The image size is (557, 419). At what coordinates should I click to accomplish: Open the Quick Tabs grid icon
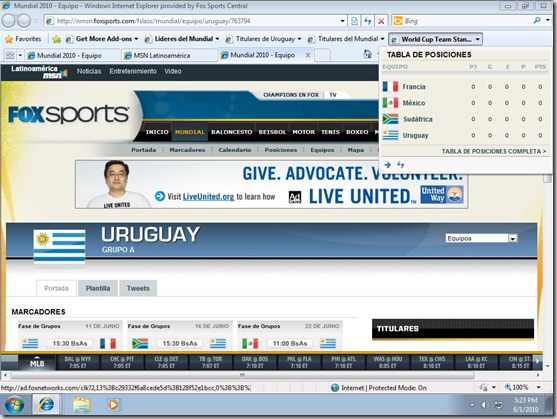[10, 55]
